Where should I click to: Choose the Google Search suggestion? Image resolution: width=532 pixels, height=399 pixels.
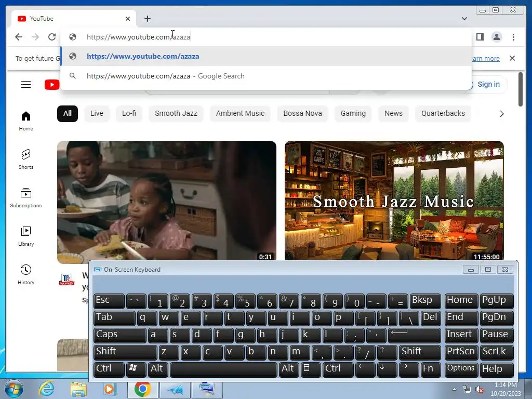(266, 76)
